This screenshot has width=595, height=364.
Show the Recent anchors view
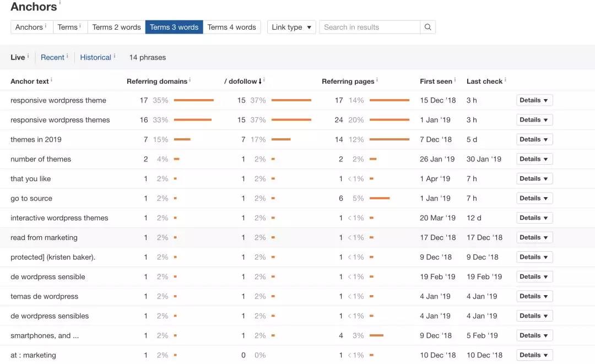pos(53,57)
